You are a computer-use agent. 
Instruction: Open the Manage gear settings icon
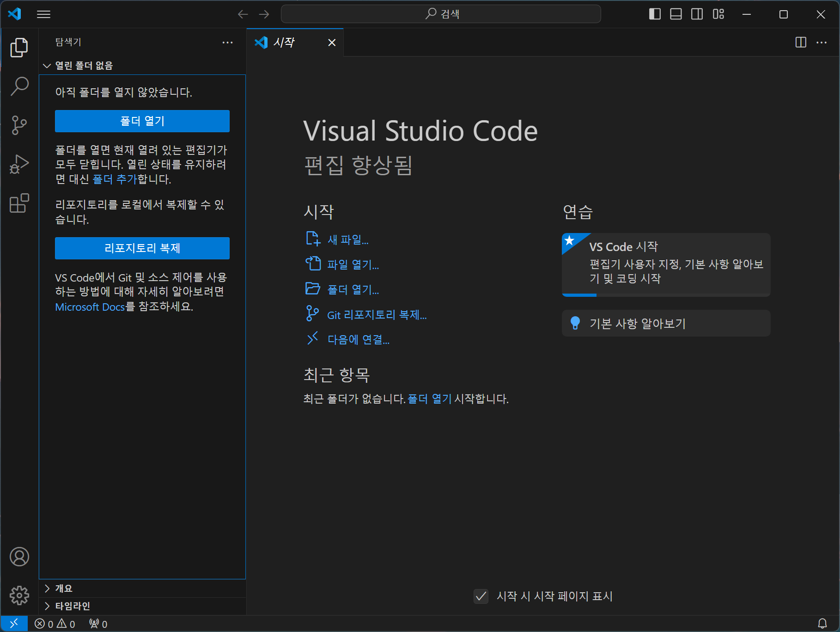(19, 595)
